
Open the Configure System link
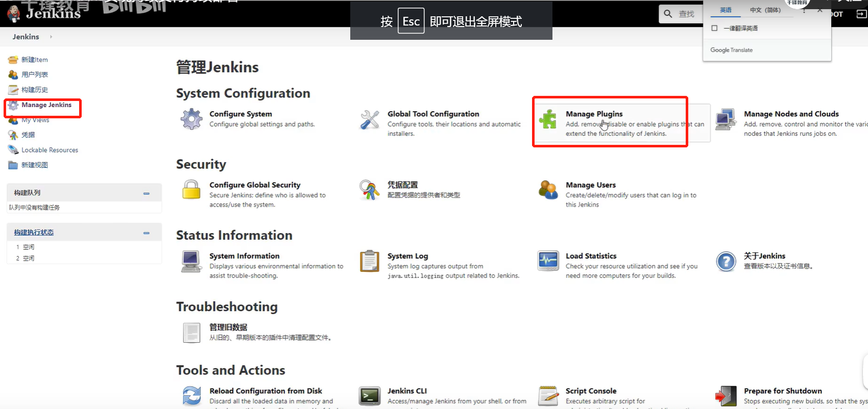point(240,114)
